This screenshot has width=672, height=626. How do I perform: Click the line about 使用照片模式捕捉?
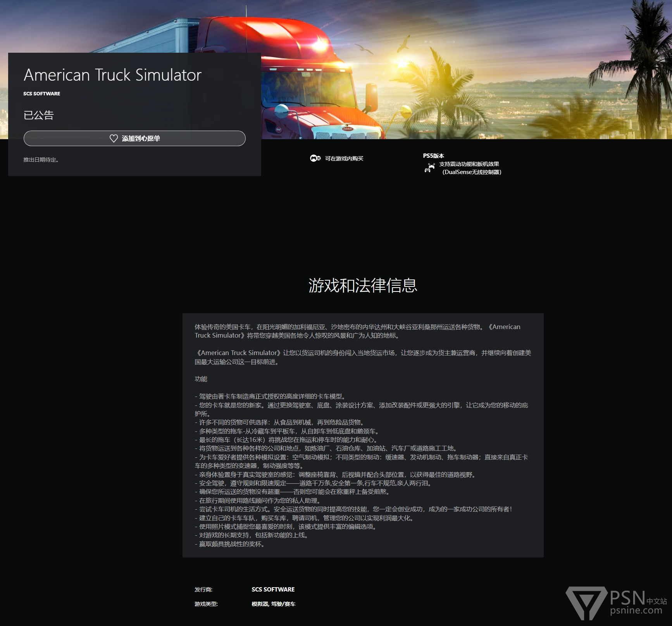(x=286, y=526)
